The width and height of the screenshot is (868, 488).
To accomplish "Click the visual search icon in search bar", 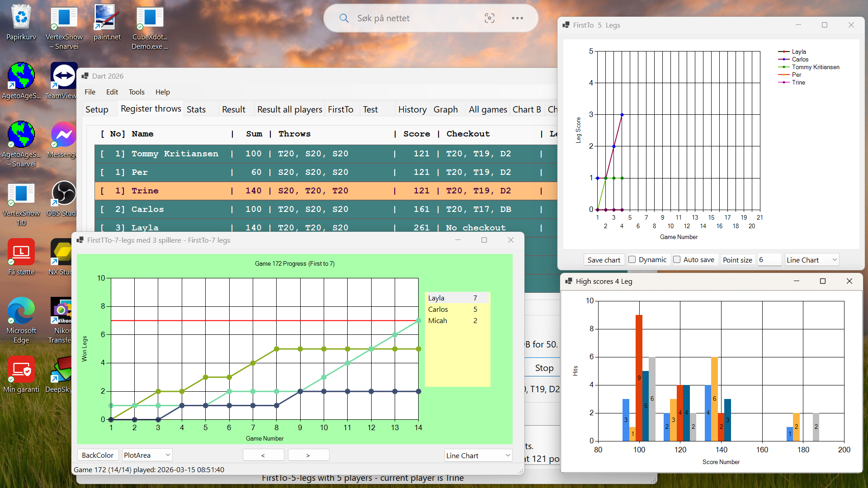I will 489,18.
